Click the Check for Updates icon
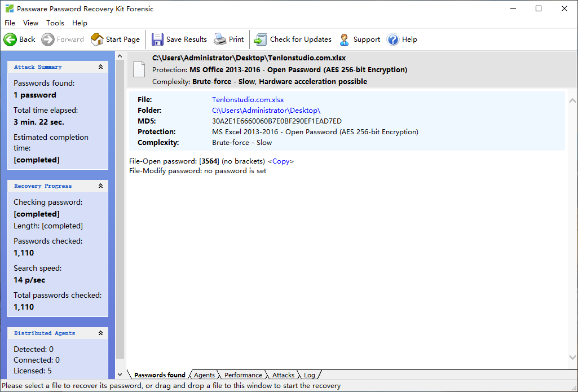Screen dimensions: 578x392 tap(261, 39)
